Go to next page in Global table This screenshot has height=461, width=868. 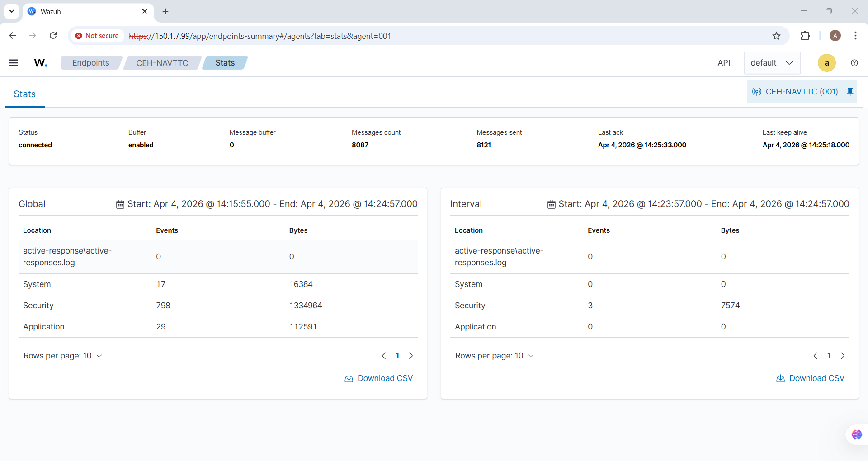point(411,356)
